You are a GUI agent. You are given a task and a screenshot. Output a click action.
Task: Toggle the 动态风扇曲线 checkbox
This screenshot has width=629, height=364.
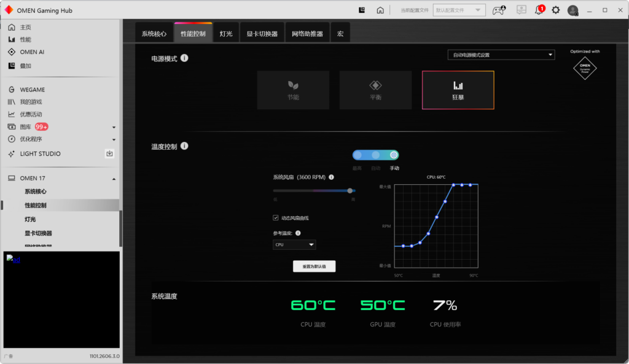(276, 218)
